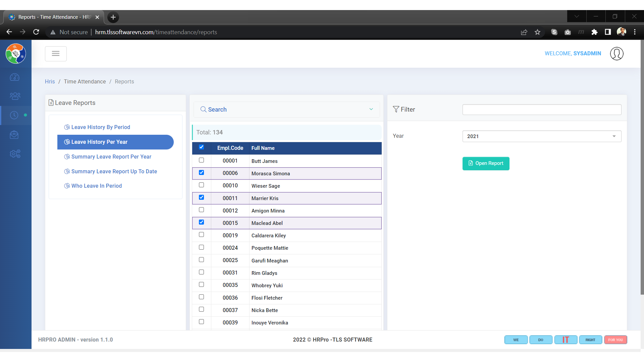Open the Settings gears icon

click(x=15, y=154)
